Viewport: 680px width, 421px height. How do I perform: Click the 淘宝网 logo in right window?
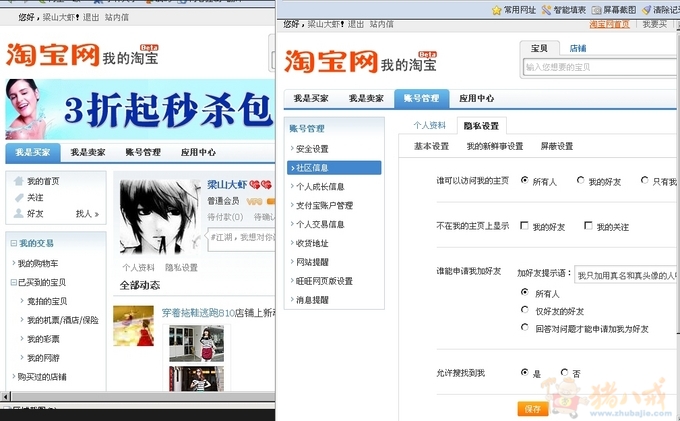coord(331,61)
